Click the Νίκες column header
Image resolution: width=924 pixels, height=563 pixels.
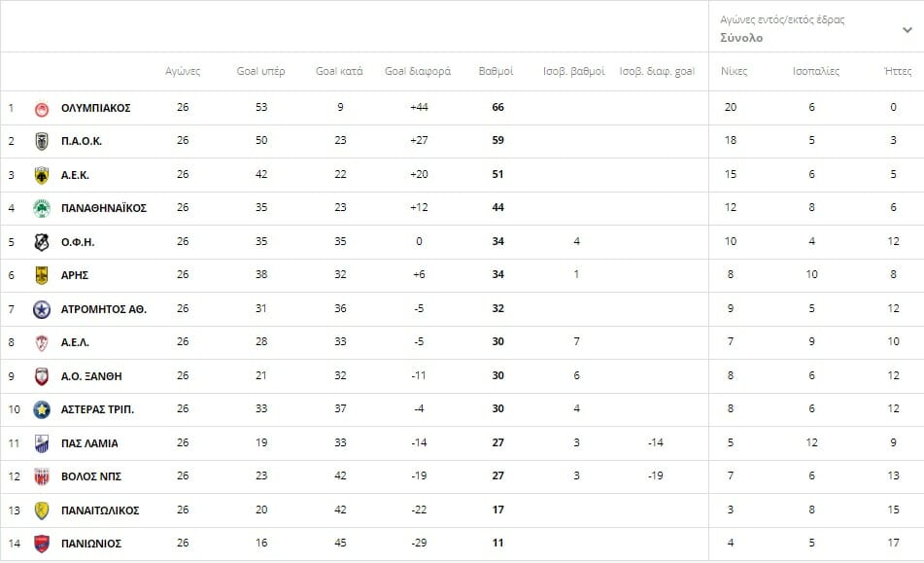pyautogui.click(x=734, y=72)
